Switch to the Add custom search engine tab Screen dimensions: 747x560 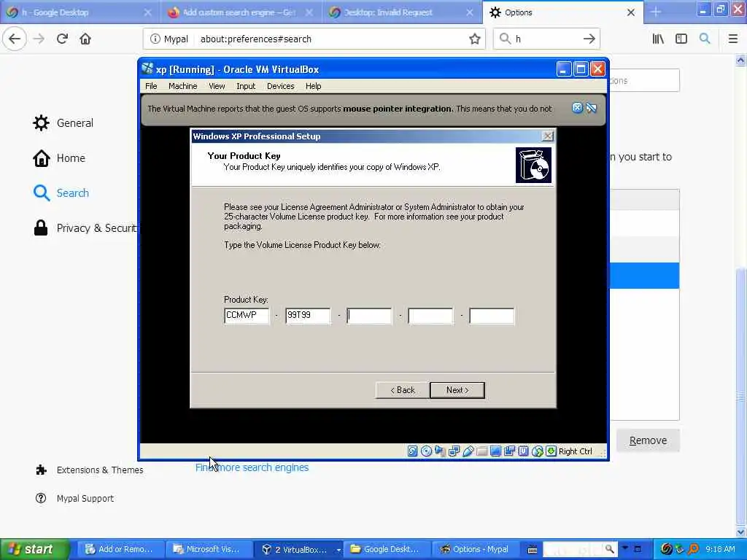239,12
